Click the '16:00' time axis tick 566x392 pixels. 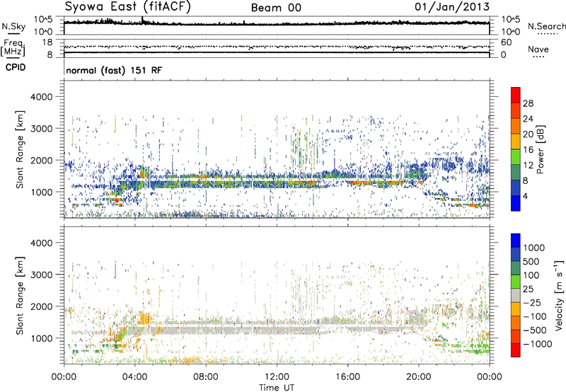pos(347,377)
